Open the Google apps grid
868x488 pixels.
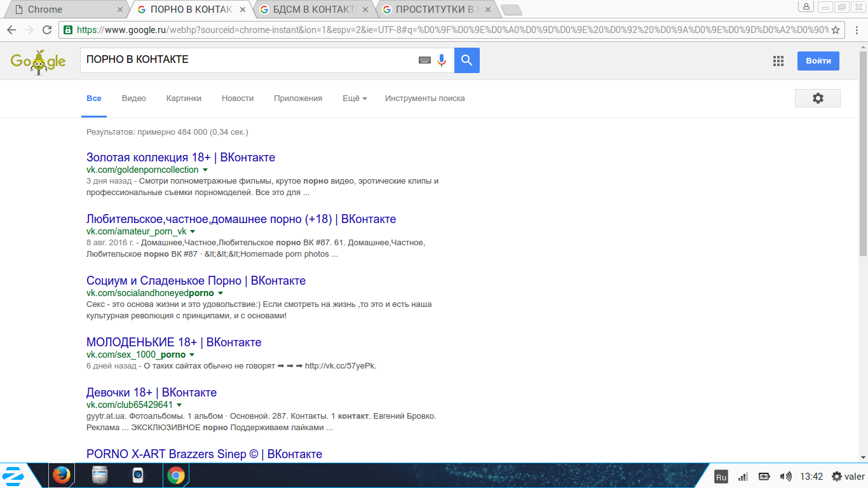click(778, 61)
